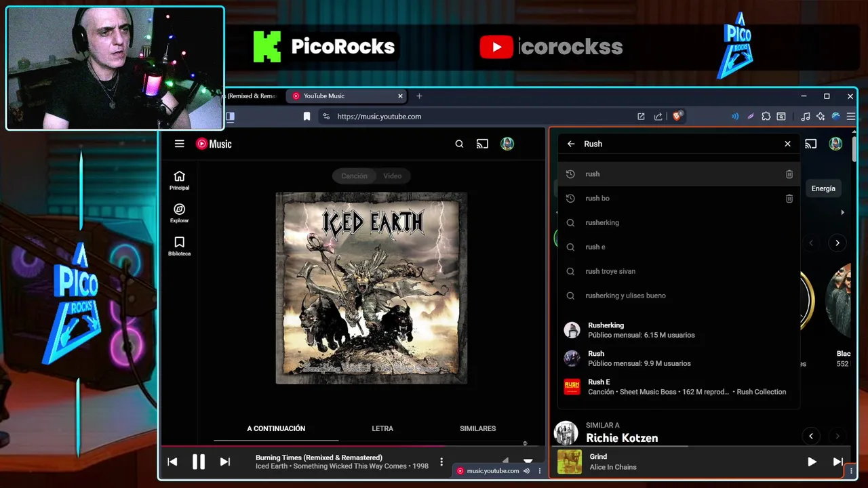Click the Rush search input field
The height and width of the screenshot is (488, 868).
tap(678, 144)
